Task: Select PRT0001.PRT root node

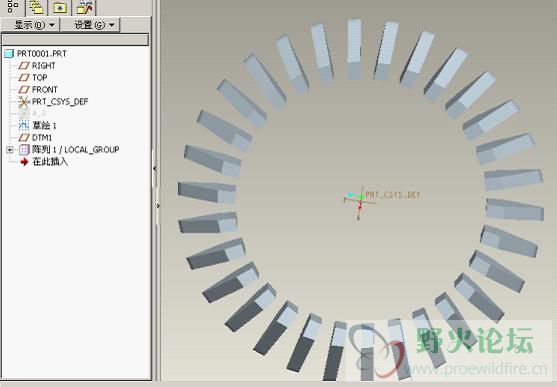Action: pos(36,54)
